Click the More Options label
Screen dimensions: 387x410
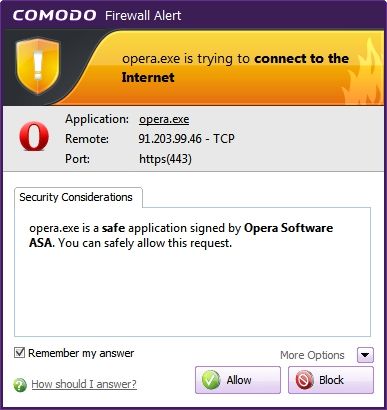[312, 355]
